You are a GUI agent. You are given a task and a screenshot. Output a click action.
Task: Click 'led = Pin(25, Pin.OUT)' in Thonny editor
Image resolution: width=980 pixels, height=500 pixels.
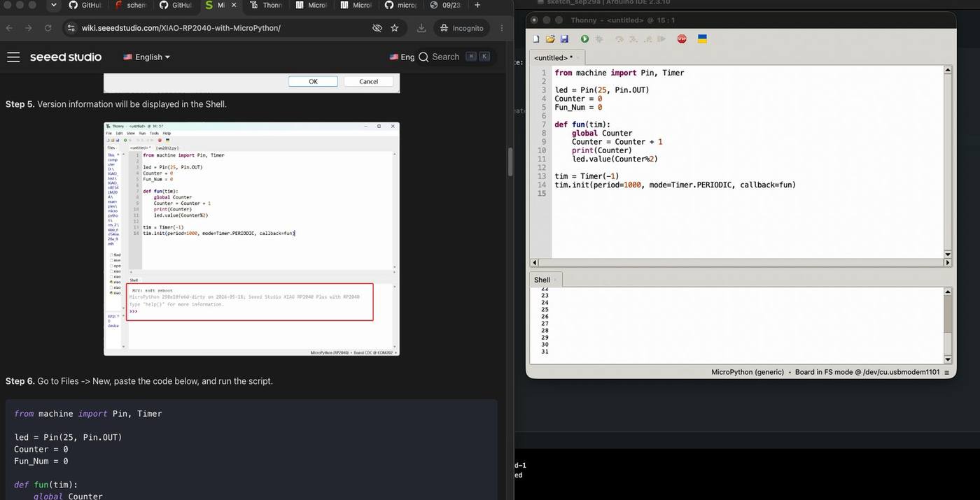point(602,90)
